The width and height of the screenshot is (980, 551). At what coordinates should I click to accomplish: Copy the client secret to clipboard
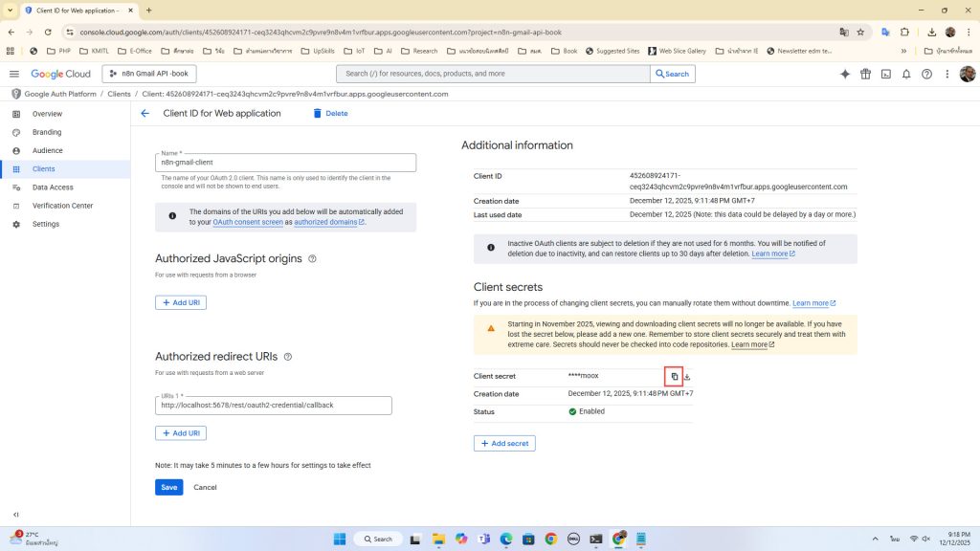coord(674,377)
